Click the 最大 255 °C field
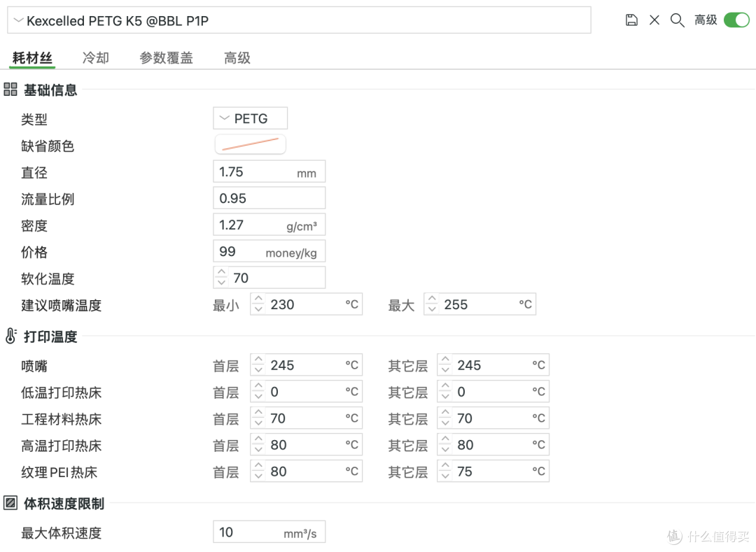756x552 pixels. pos(479,304)
